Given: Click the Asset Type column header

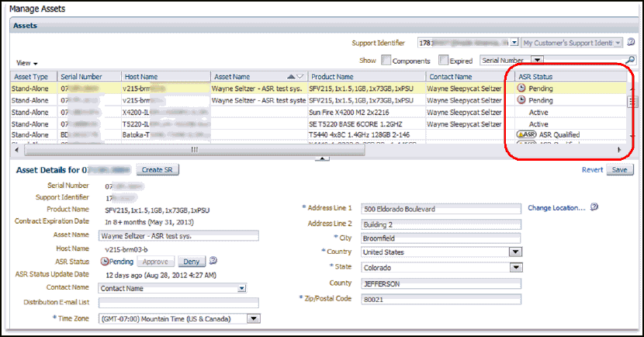Looking at the screenshot, I should (x=33, y=76).
